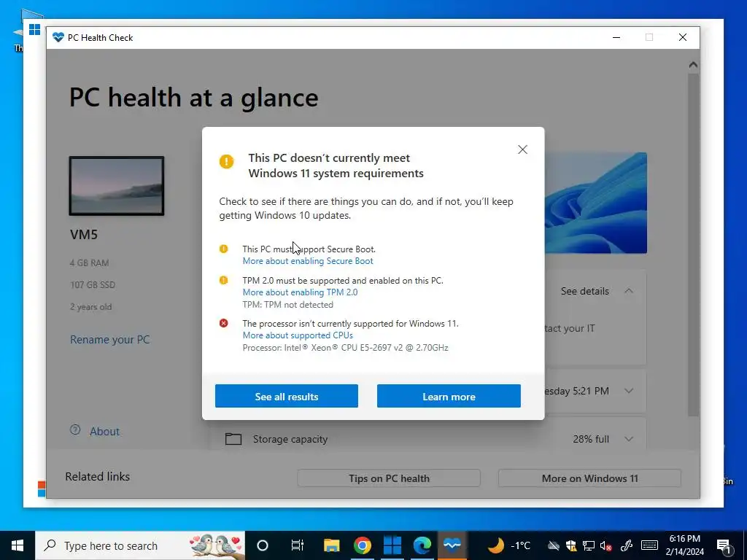Screen dimensions: 747x560
Task: Click the '4 GB RAM' spec text
Action: click(x=90, y=262)
